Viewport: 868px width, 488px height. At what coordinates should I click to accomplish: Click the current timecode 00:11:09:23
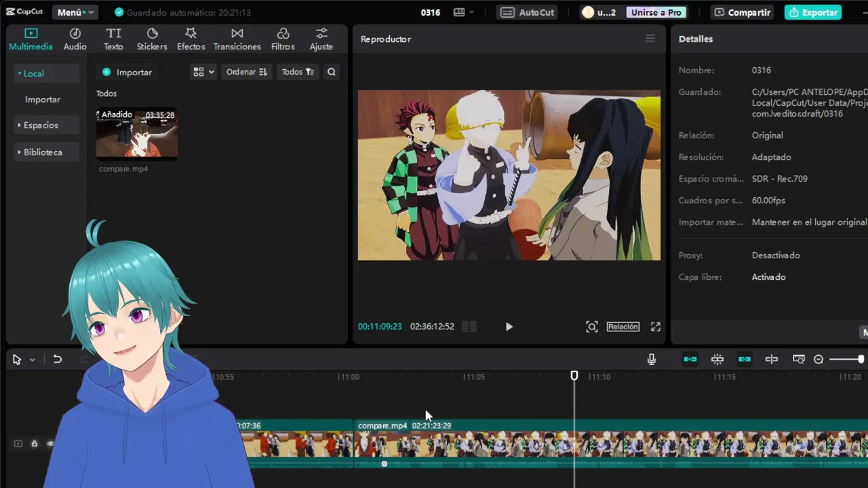[380, 327]
